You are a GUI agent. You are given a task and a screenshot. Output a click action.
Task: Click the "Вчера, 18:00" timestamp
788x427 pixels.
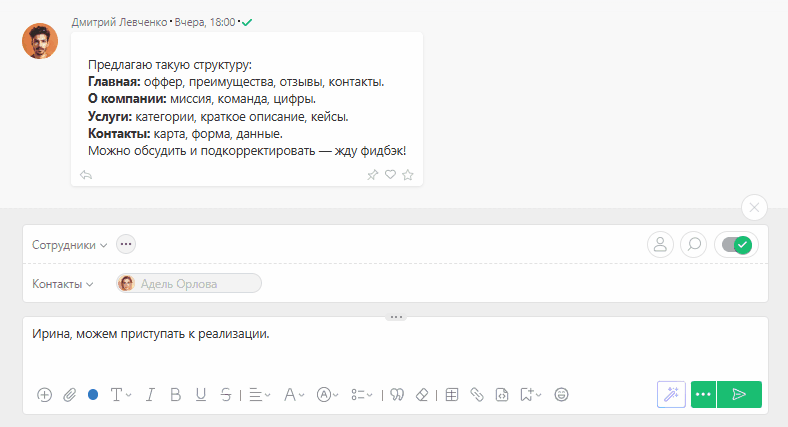click(205, 22)
